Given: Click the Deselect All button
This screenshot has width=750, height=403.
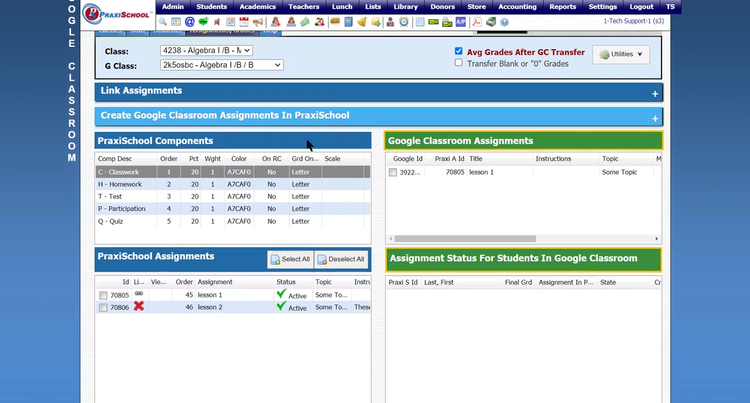Looking at the screenshot, I should pos(341,259).
